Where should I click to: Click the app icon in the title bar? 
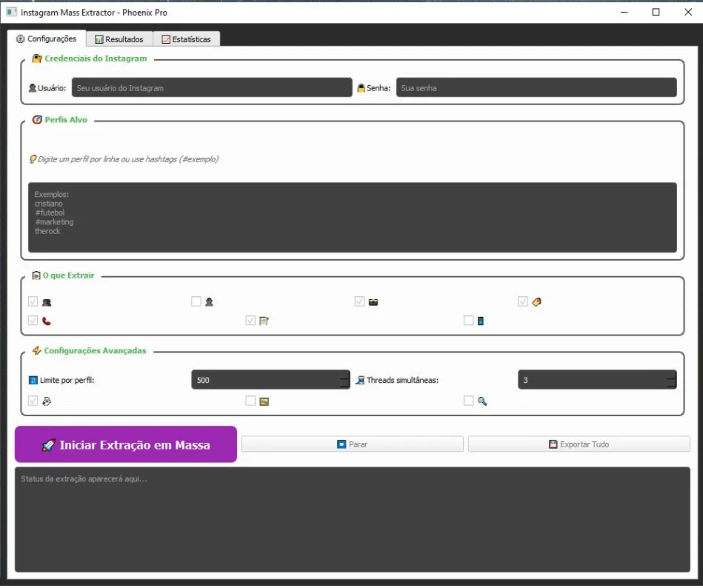(x=12, y=12)
